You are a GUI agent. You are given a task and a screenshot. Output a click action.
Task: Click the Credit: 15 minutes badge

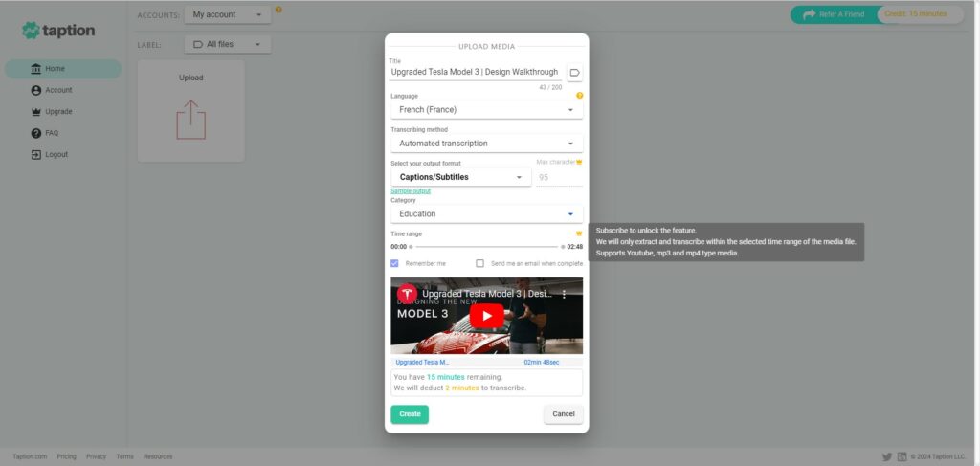pyautogui.click(x=920, y=13)
